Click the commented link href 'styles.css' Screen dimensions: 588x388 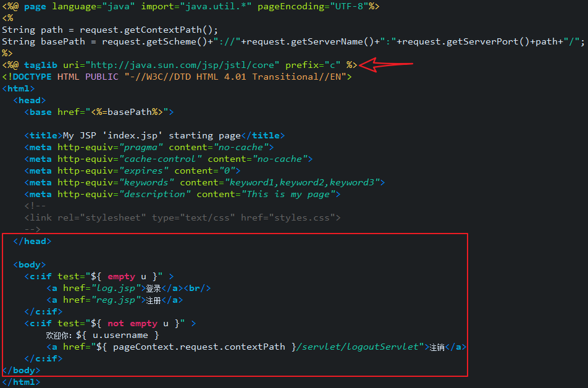pos(302,217)
